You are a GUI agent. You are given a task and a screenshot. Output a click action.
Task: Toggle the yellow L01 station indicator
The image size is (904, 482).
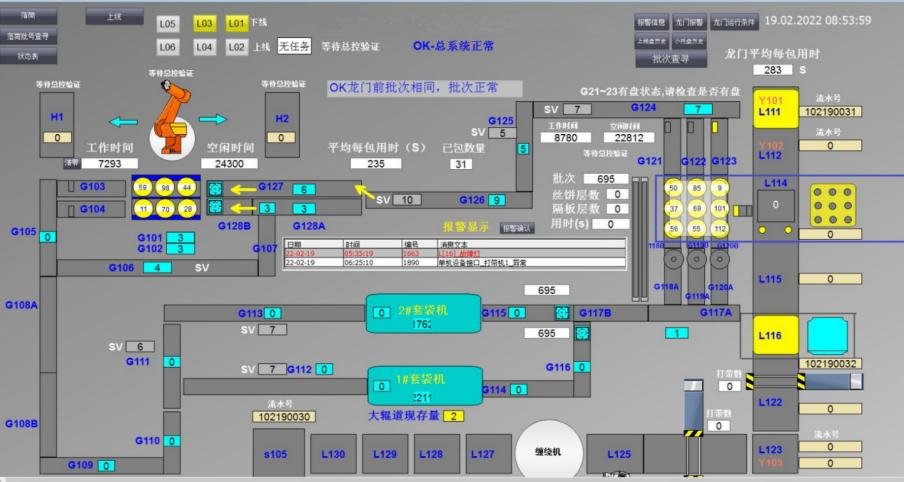point(236,22)
